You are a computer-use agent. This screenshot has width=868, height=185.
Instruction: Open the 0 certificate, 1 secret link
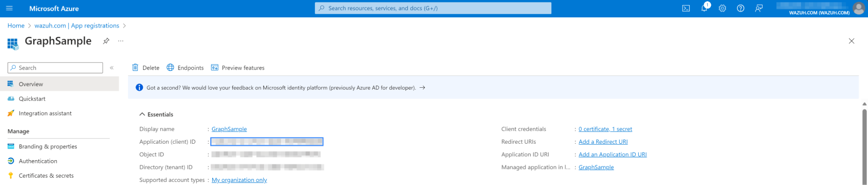pos(605,129)
